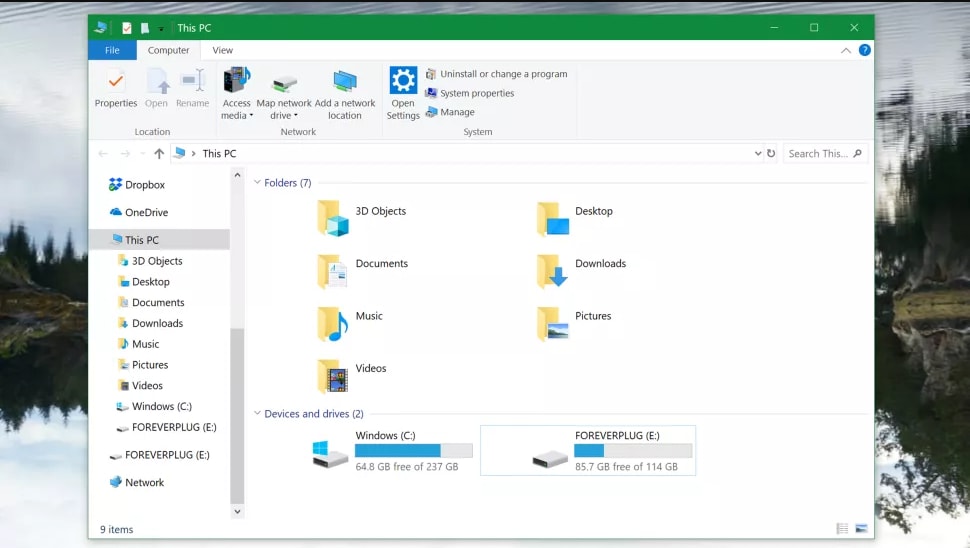The height and width of the screenshot is (548, 970).
Task: Open Access media menu in ribbon
Action: point(237,94)
